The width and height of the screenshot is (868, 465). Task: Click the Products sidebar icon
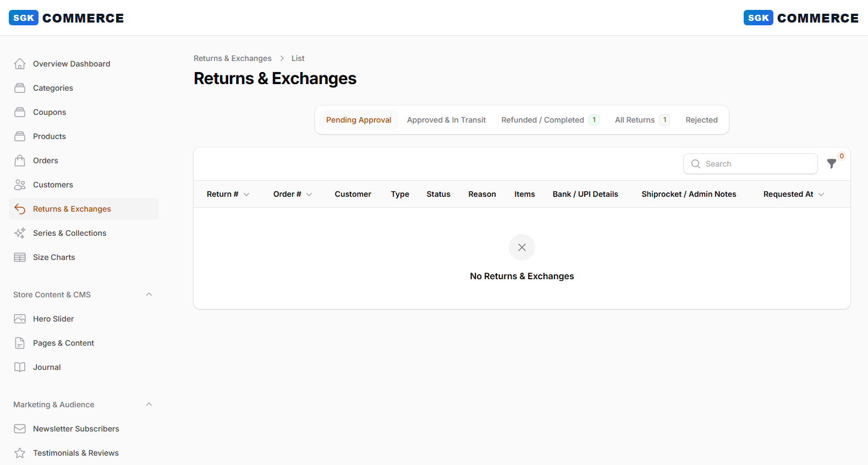tap(20, 136)
